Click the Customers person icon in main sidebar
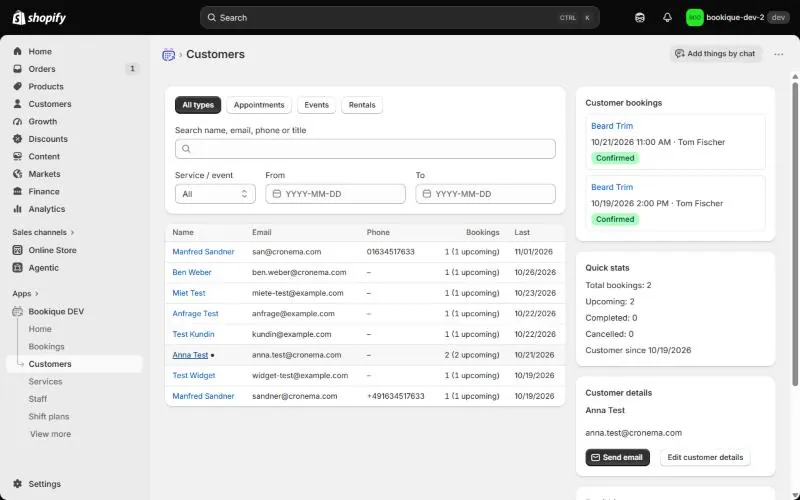The image size is (800, 500). coord(18,104)
